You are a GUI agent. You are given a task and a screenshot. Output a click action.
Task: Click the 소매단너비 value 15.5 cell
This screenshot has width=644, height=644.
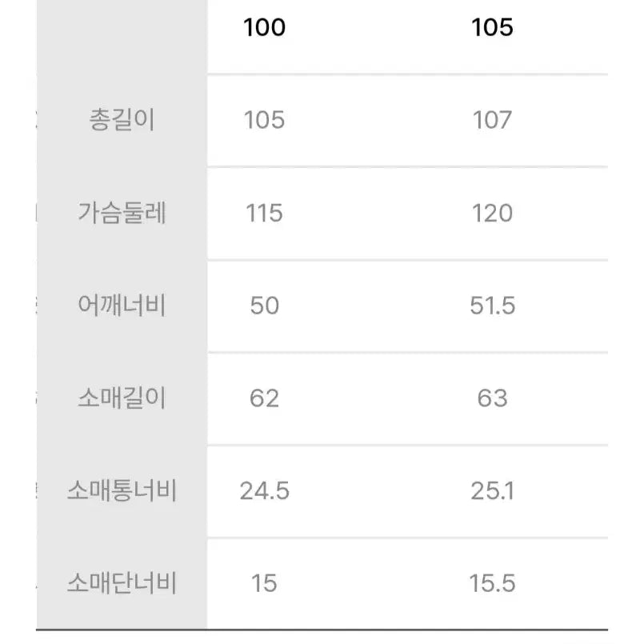tap(492, 583)
